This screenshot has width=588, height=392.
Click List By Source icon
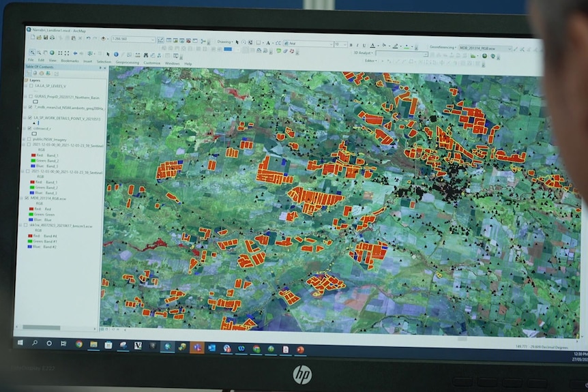point(35,73)
